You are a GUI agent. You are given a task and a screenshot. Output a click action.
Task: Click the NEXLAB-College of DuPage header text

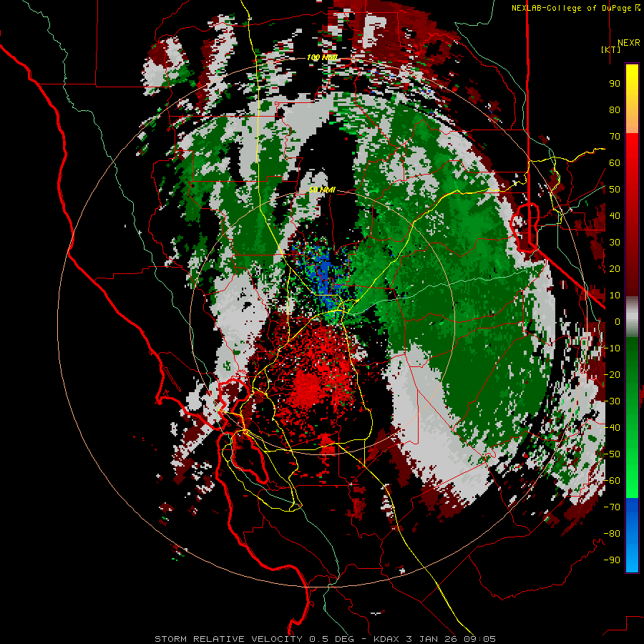(573, 8)
